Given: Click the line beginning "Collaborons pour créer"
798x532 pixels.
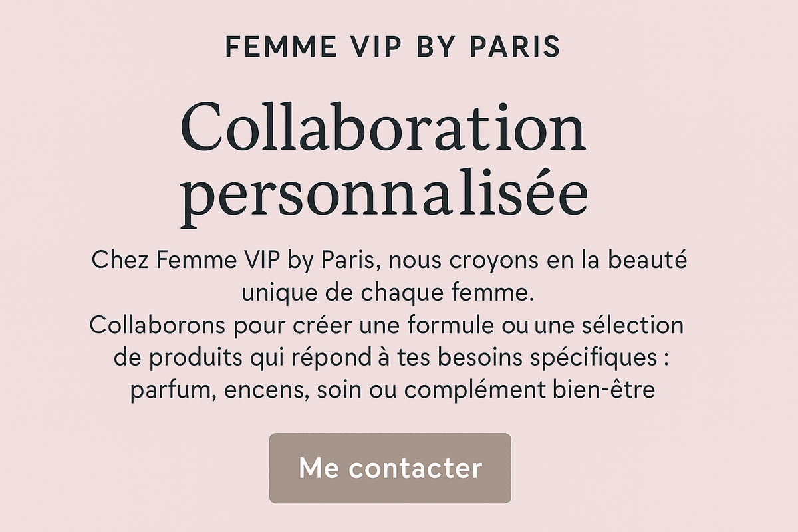Looking at the screenshot, I should [x=387, y=325].
